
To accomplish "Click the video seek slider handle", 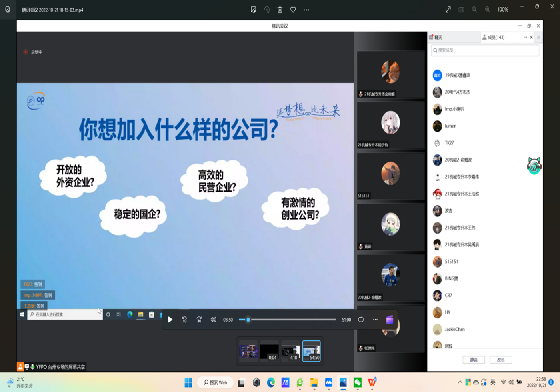I will [248, 320].
